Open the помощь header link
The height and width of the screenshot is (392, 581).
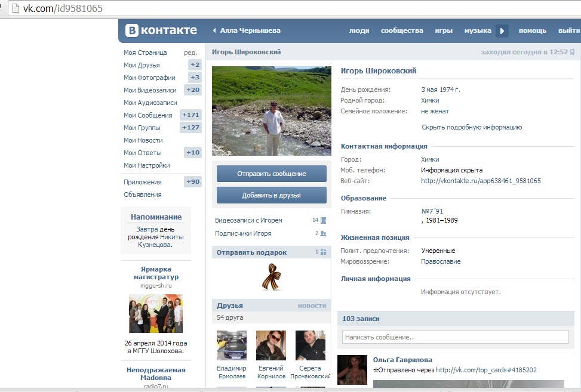[x=533, y=30]
